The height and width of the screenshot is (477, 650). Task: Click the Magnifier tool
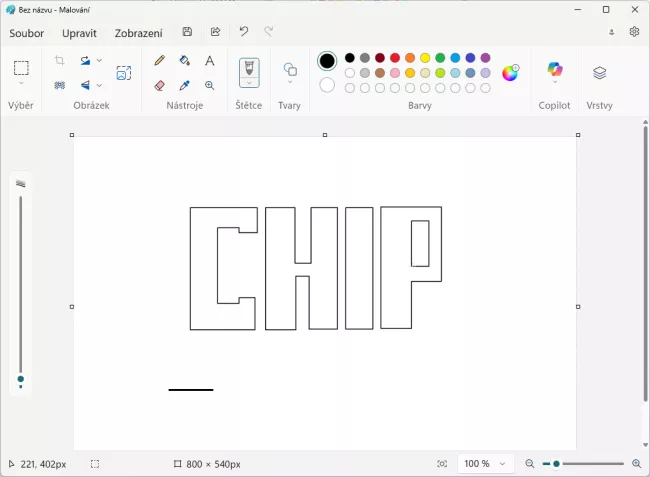[x=209, y=86]
